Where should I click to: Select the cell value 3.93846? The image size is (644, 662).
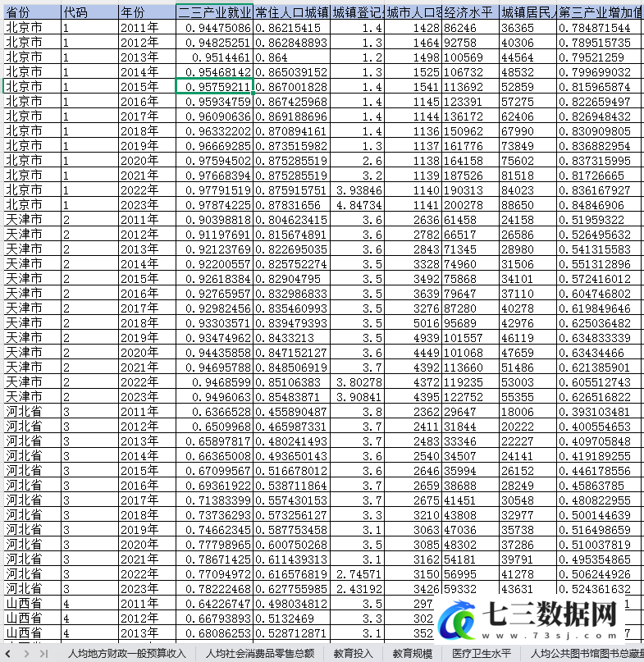[x=357, y=190]
